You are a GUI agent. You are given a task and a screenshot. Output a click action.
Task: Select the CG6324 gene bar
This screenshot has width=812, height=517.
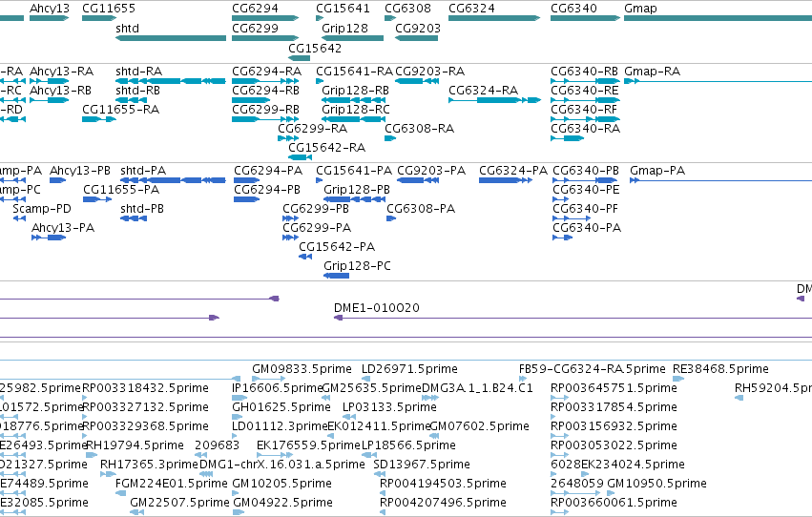(494, 18)
